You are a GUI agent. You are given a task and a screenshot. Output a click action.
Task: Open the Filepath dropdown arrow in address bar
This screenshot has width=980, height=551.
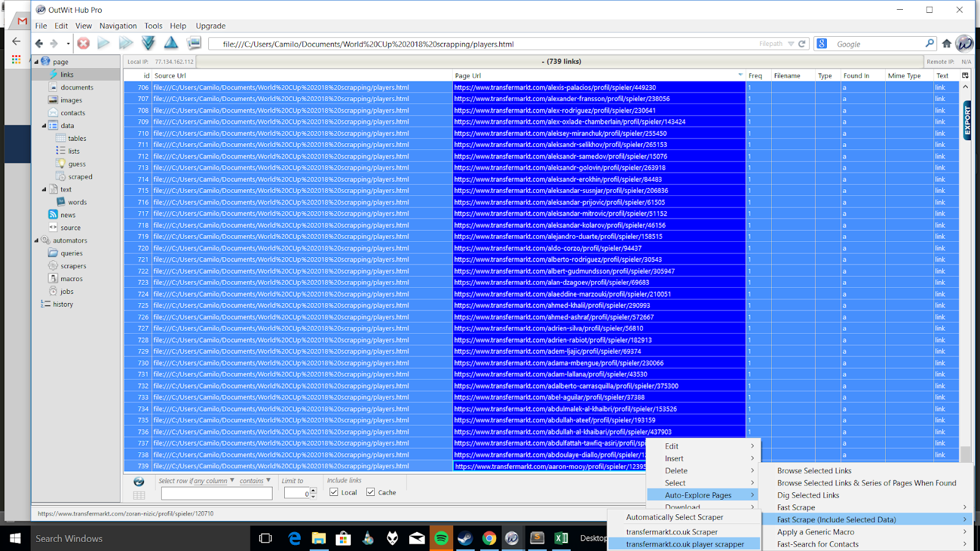pyautogui.click(x=791, y=44)
